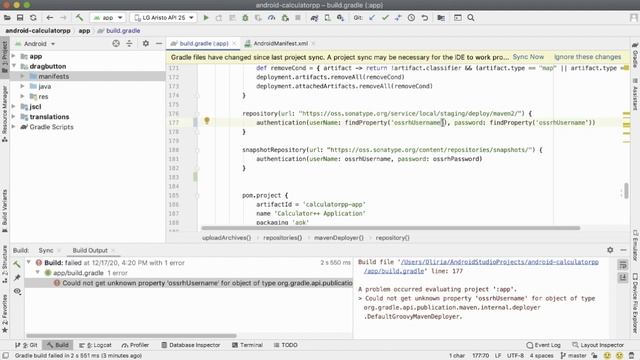Open the SDK Manager icon
The image size is (640, 360).
pos(340,18)
